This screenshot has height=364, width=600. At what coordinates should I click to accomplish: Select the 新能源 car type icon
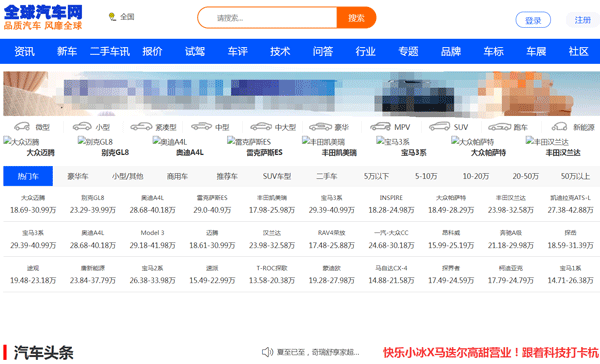point(573,127)
